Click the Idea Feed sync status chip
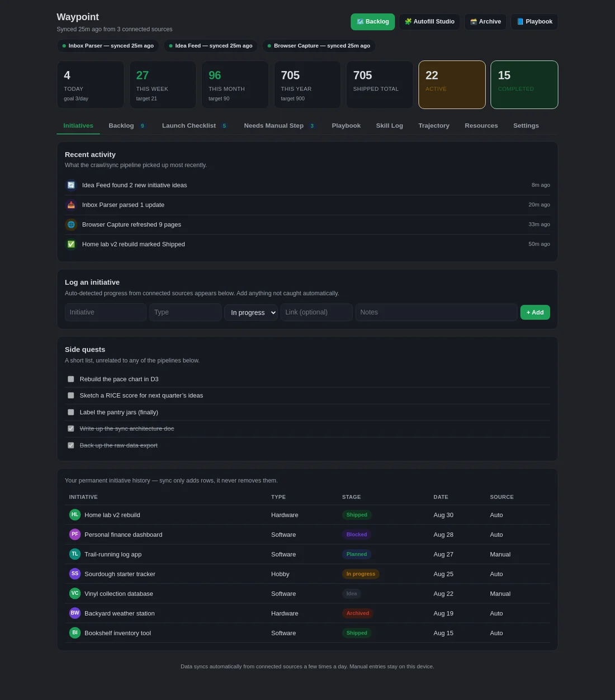 coord(211,46)
